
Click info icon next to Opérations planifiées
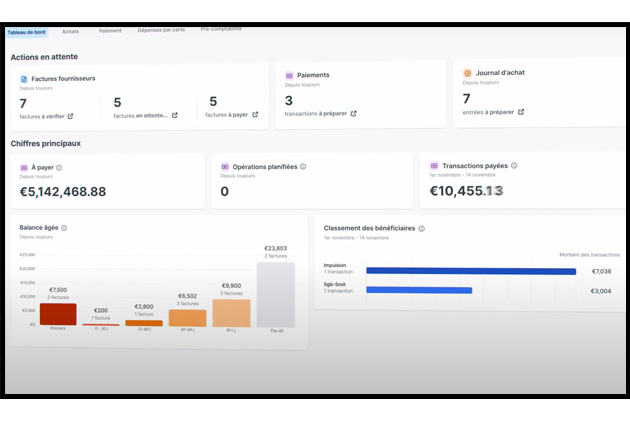pyautogui.click(x=303, y=167)
